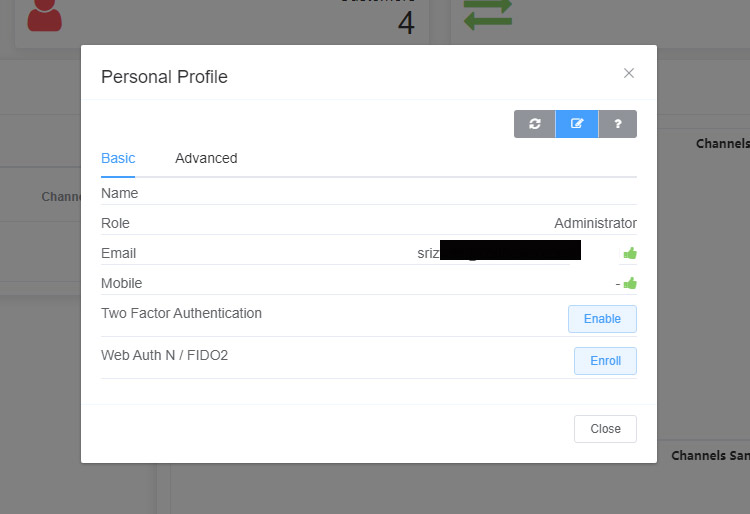Select the Name row in profile

(x=120, y=193)
